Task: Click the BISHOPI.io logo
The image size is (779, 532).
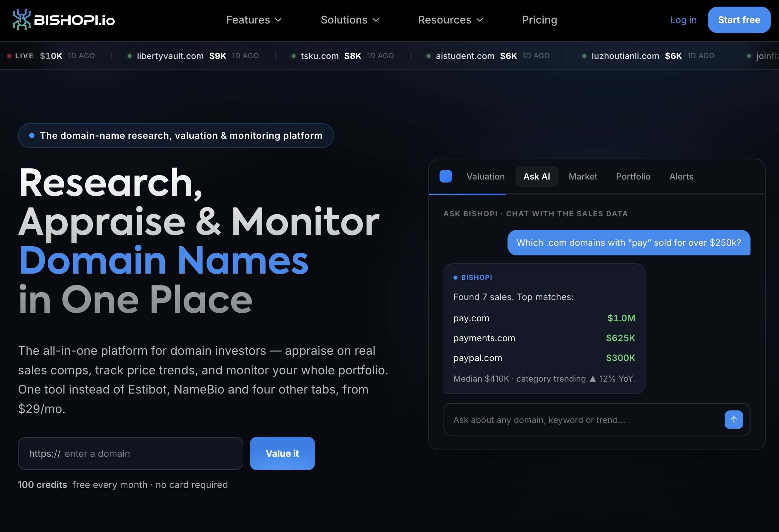Action: [64, 20]
